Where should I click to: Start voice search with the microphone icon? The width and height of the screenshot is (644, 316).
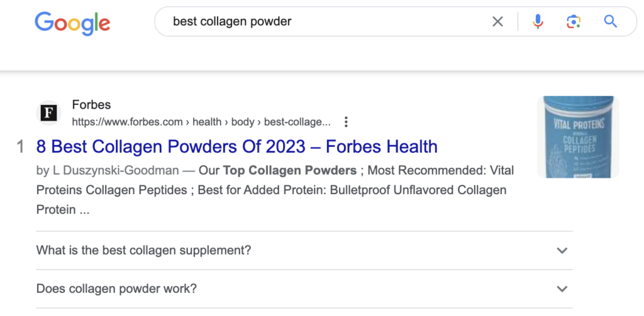(x=538, y=22)
